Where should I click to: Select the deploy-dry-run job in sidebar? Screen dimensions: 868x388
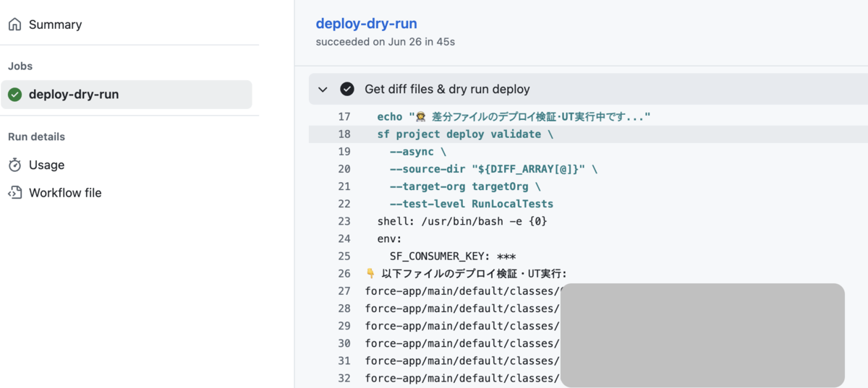[x=127, y=95]
